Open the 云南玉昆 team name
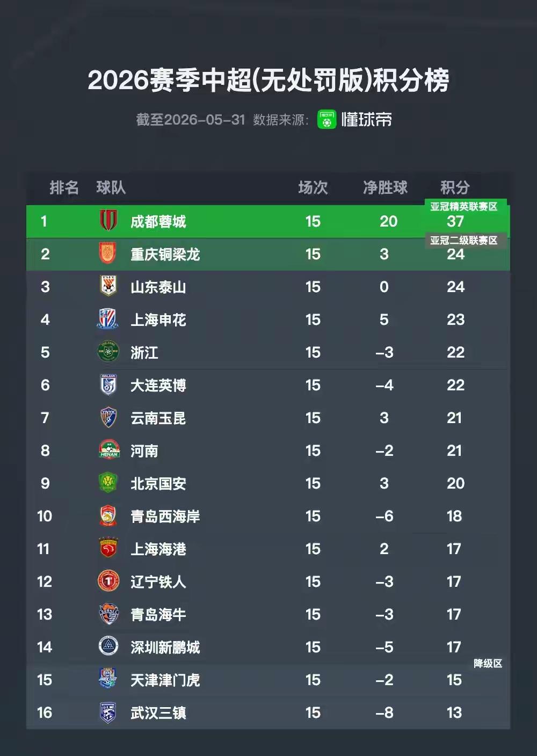 [x=158, y=418]
